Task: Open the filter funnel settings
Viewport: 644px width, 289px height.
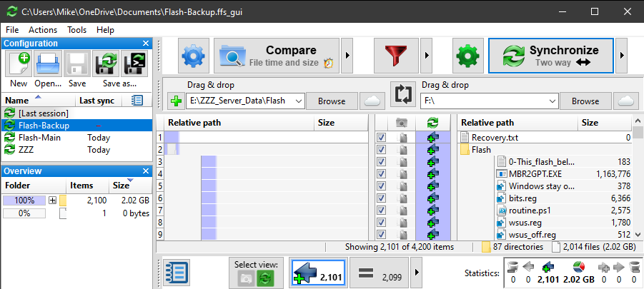Action: [x=396, y=56]
